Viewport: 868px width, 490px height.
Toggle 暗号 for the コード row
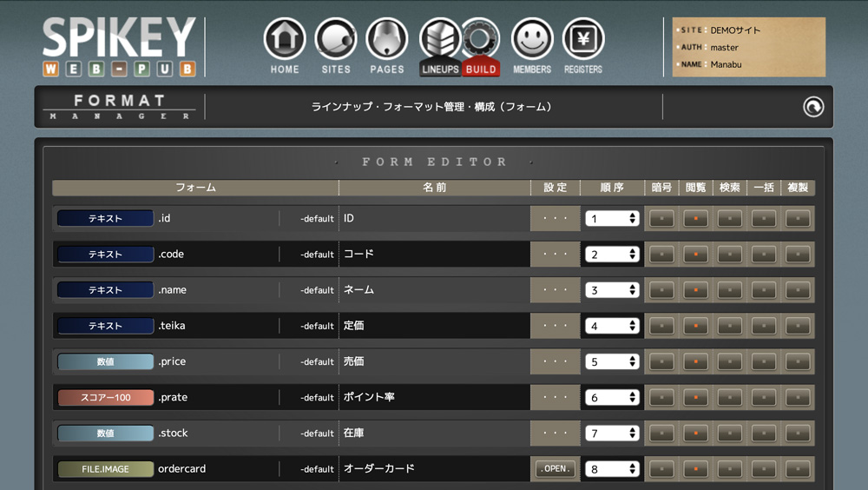(661, 255)
